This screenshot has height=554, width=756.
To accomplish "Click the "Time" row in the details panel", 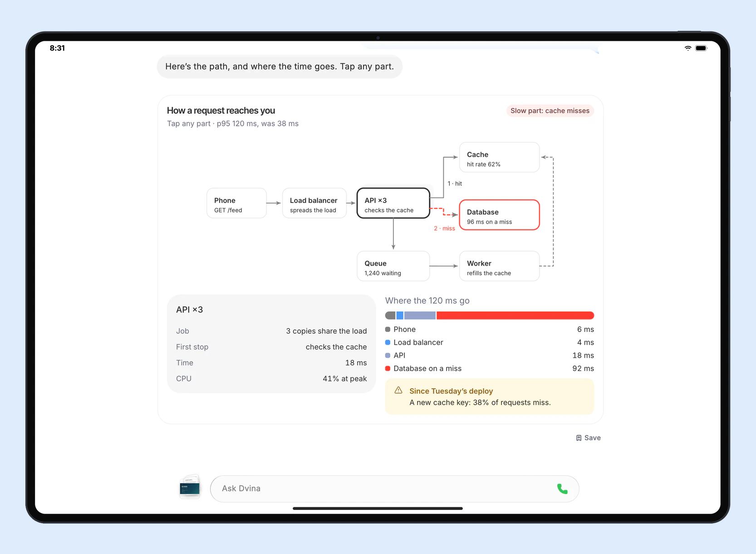I will [x=271, y=363].
